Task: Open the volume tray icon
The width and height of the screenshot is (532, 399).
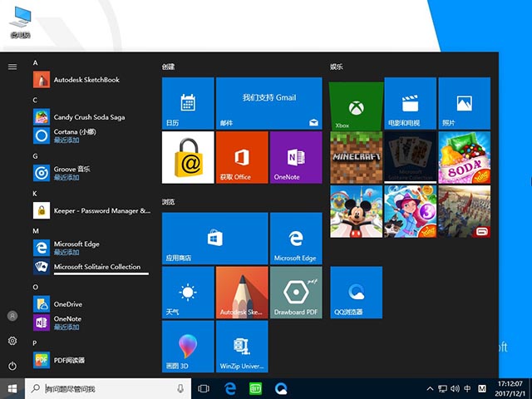Action: pyautogui.click(x=455, y=389)
